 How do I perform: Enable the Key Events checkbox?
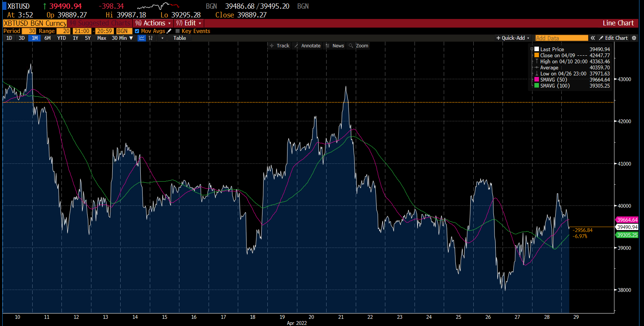[177, 31]
